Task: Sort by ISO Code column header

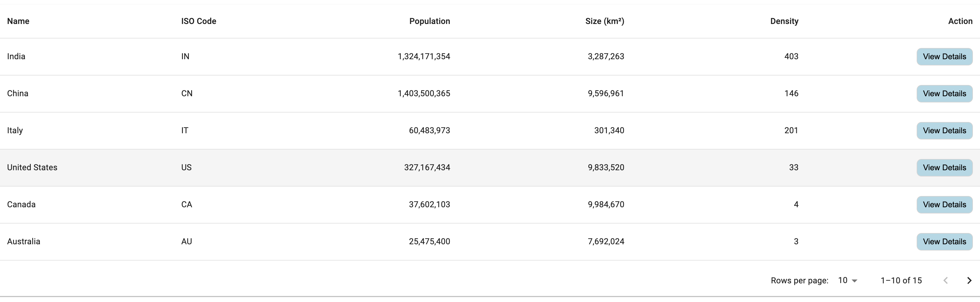Action: point(199,21)
